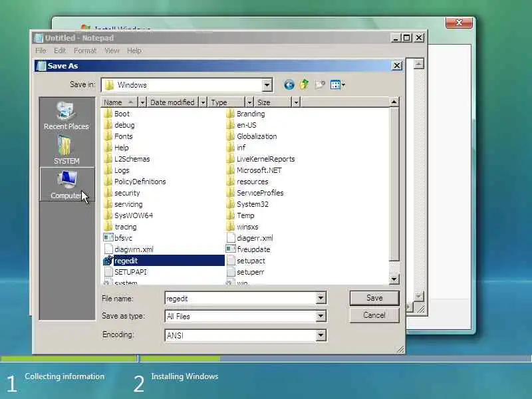This screenshot has width=532, height=399.
Task: Select the LiveKernelReports folder
Action: (261, 159)
